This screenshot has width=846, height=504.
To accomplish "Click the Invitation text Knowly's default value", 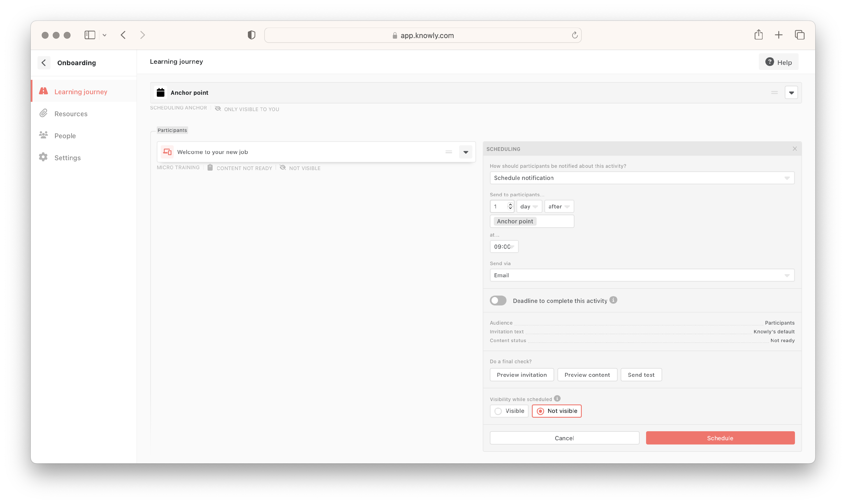I will tap(774, 332).
